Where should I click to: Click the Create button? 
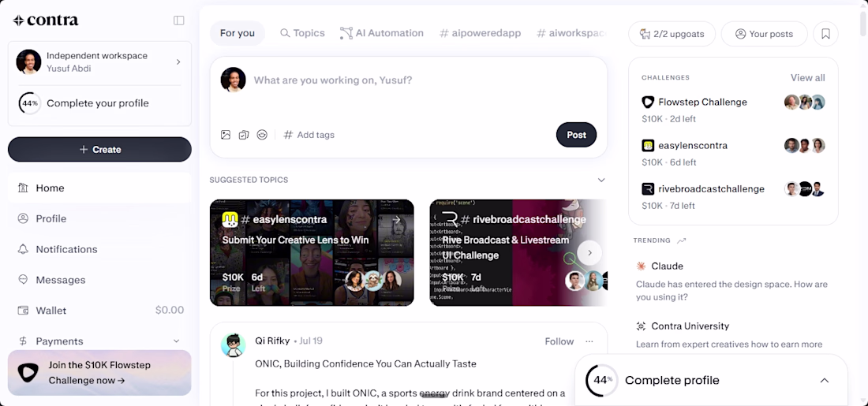point(99,149)
